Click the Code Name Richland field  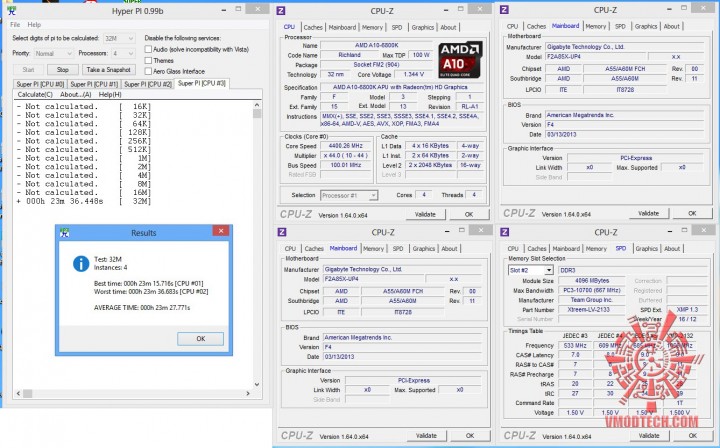349,55
